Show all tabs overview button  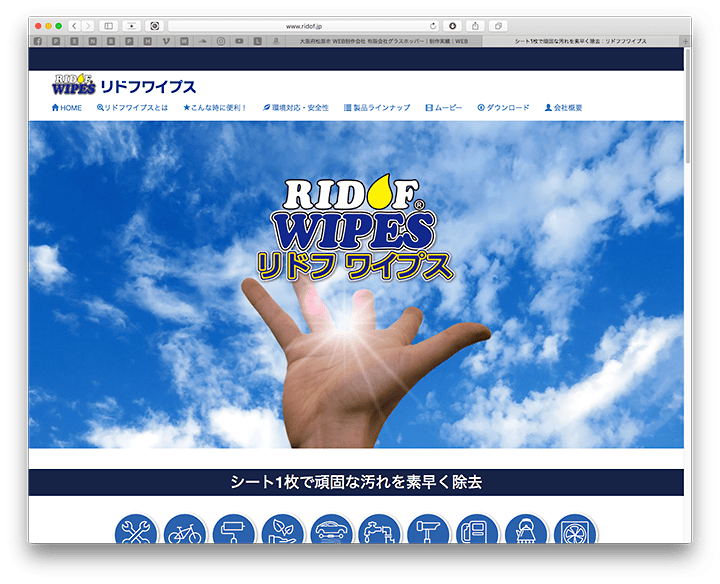pos(498,26)
